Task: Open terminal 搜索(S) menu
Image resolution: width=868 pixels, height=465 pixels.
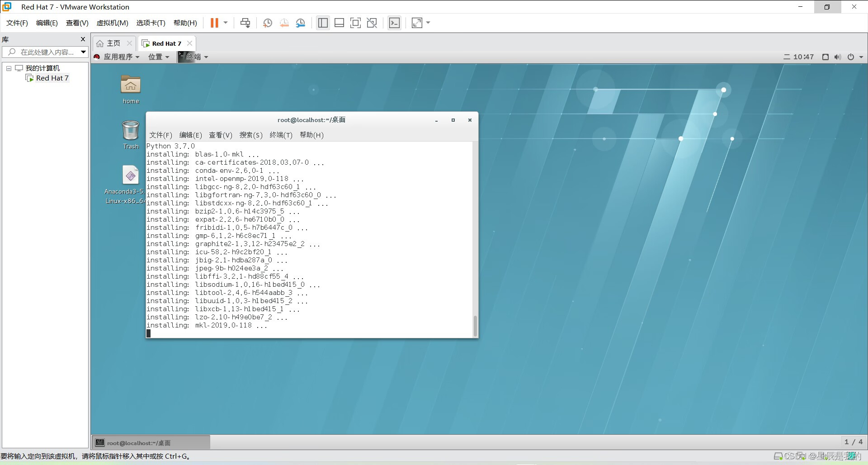Action: point(251,135)
